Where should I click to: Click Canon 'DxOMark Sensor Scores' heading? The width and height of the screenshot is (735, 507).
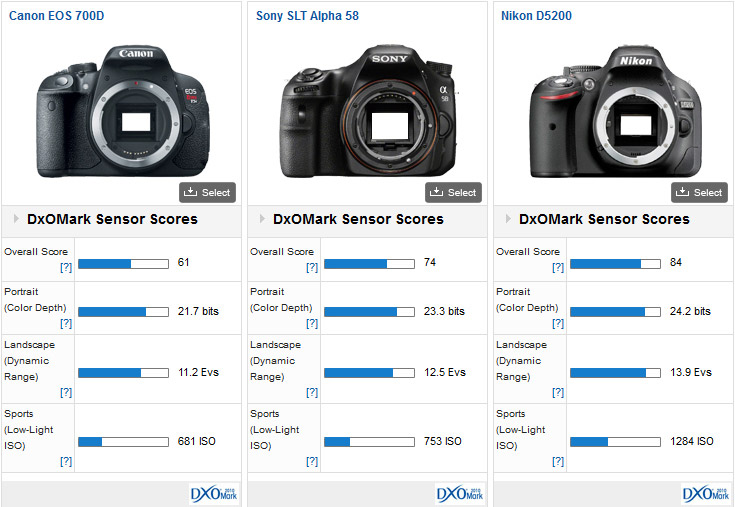point(112,219)
